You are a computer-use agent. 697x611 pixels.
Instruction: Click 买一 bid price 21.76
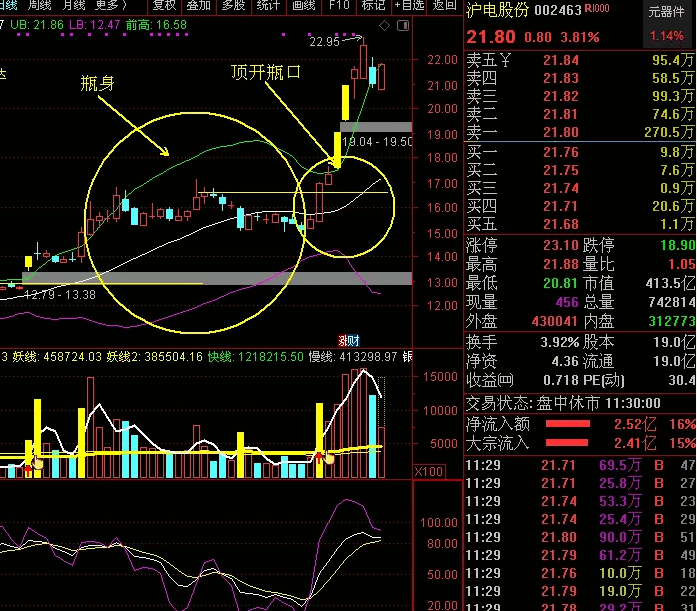click(x=561, y=152)
